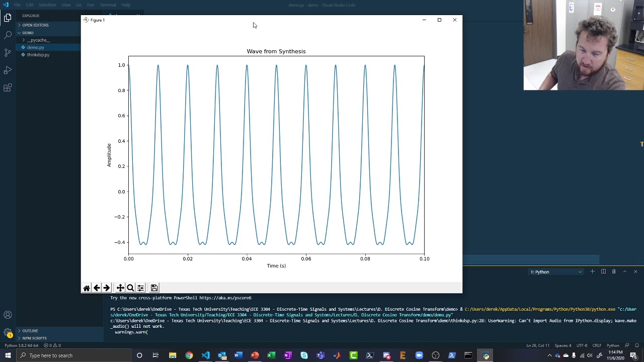Open terminal type dropdown '1: Python'
Viewport: 644px width, 362px height.
(x=556, y=272)
